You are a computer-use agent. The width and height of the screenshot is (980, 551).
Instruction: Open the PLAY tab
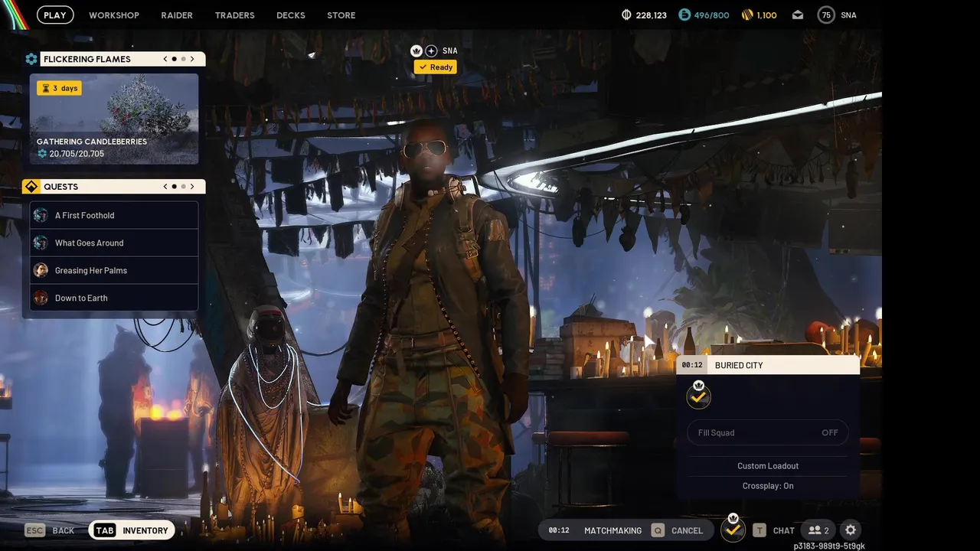55,15
